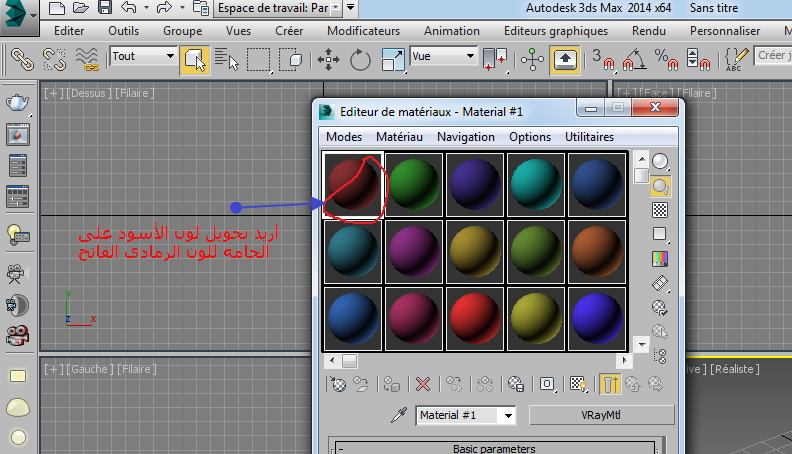Viewport: 792px width, 454px height.
Task: Toggle the Spinner Snap icon
Action: pyautogui.click(x=699, y=59)
